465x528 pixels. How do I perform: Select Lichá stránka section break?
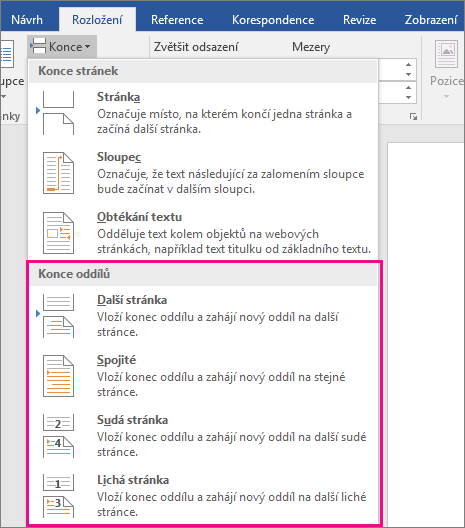[203, 495]
